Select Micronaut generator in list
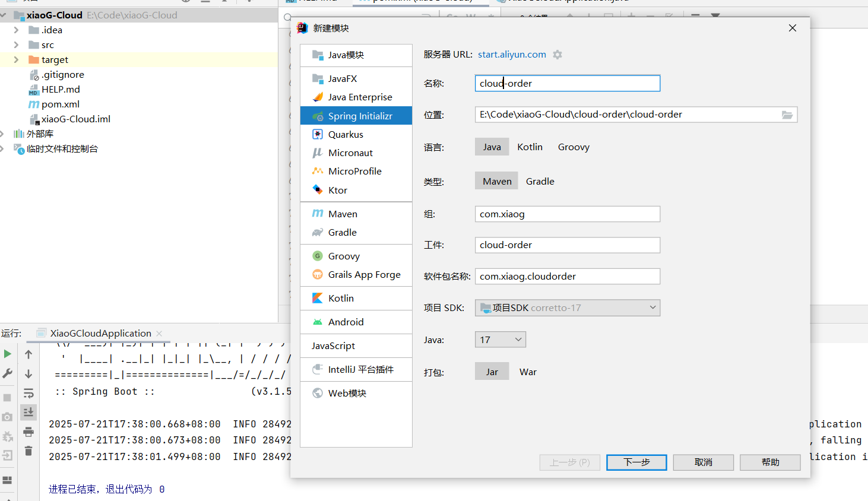This screenshot has width=868, height=501. (356, 153)
